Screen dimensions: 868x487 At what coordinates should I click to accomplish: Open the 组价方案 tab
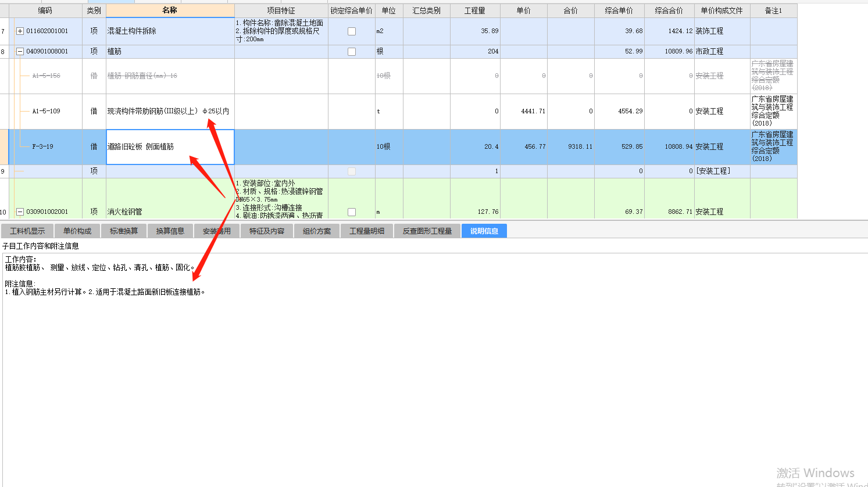tap(317, 231)
